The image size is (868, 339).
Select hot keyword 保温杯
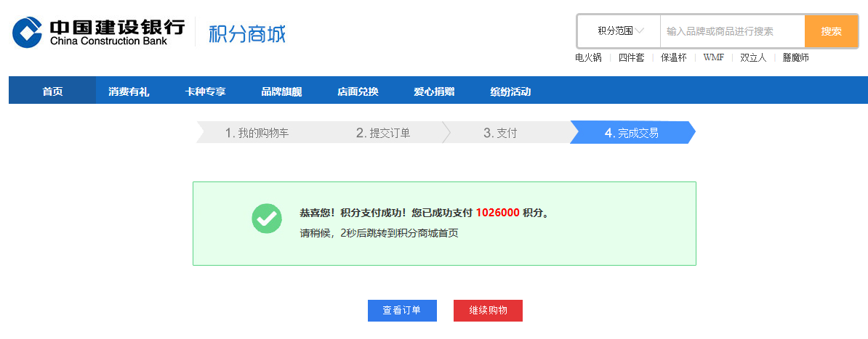674,57
